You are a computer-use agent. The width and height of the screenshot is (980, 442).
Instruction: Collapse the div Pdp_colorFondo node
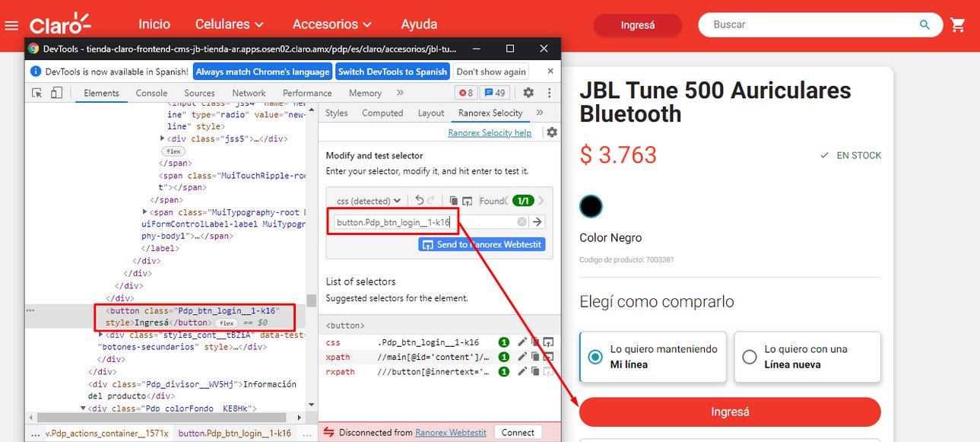(83, 409)
